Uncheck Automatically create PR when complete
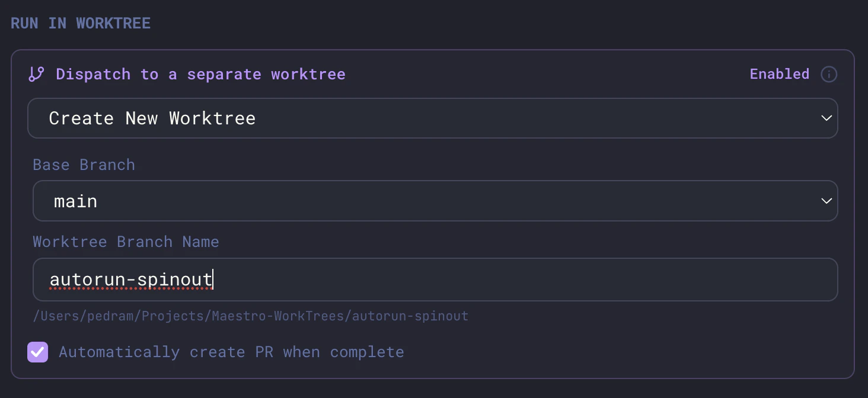 (38, 352)
